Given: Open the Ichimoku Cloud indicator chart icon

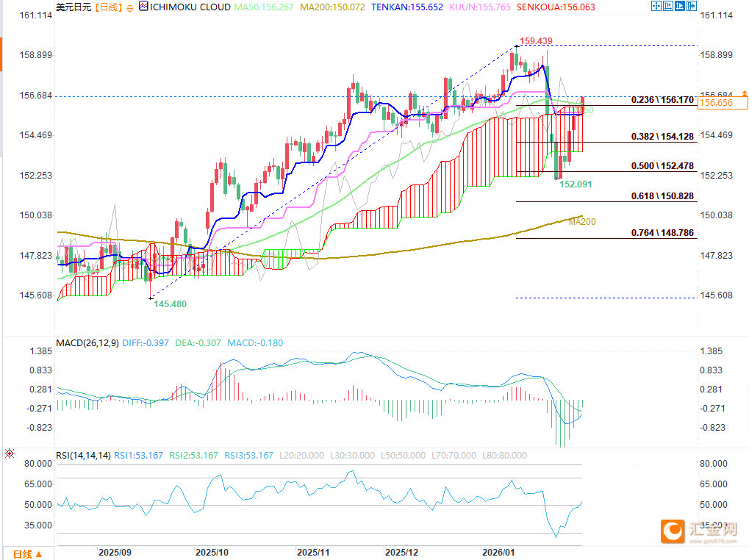Looking at the screenshot, I should coord(143,6).
